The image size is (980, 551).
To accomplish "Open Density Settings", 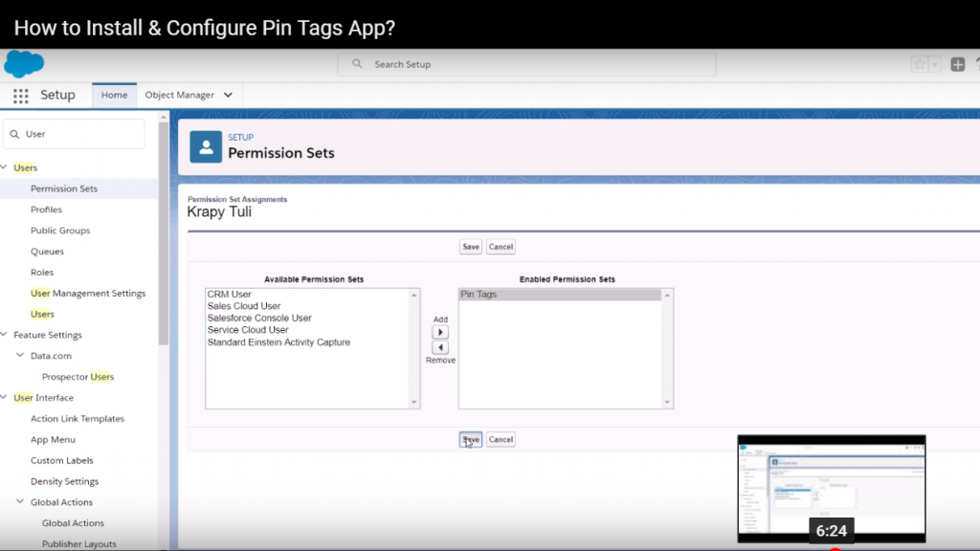I will (64, 482).
